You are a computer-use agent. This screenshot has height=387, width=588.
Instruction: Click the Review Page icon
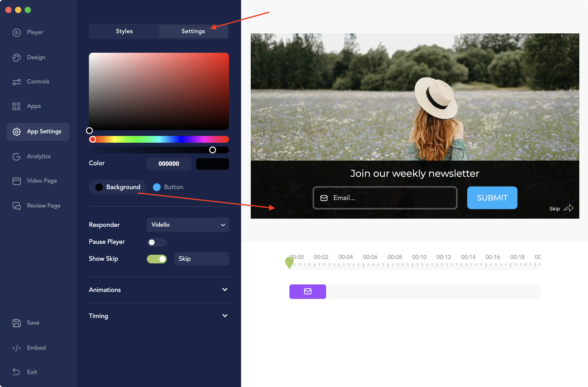point(17,206)
